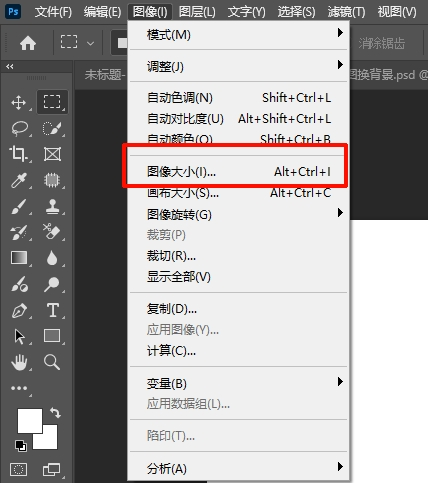Select the Clone Stamp tool

click(52, 206)
